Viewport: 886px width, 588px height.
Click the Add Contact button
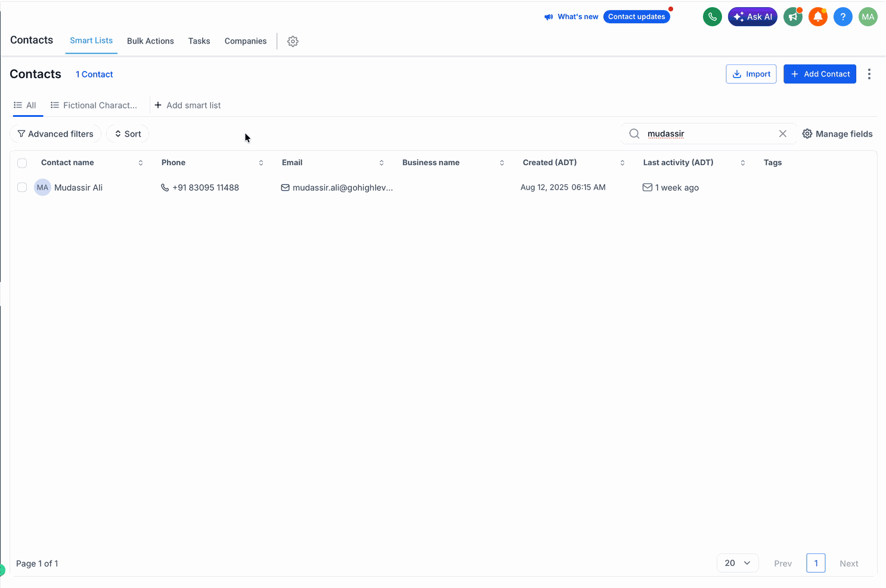[x=820, y=74]
